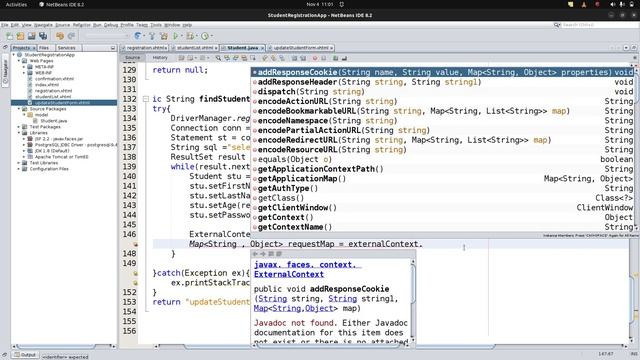
Task: Click the back arrow in the Javadoc popup
Action: pos(255,254)
